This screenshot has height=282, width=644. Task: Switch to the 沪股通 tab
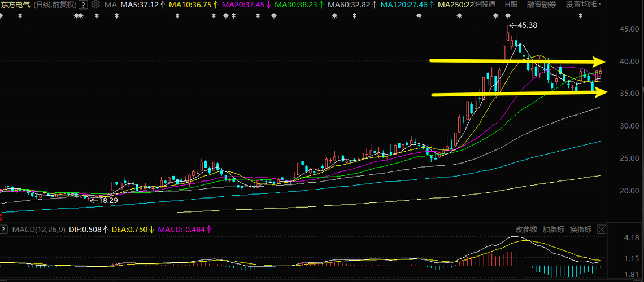click(485, 5)
